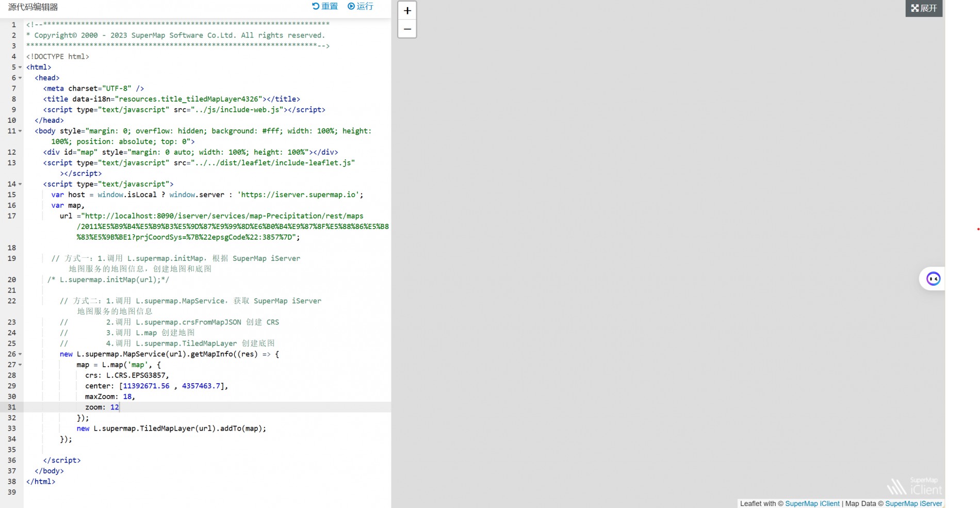Click the 4357463.7 center value

[x=201, y=386]
